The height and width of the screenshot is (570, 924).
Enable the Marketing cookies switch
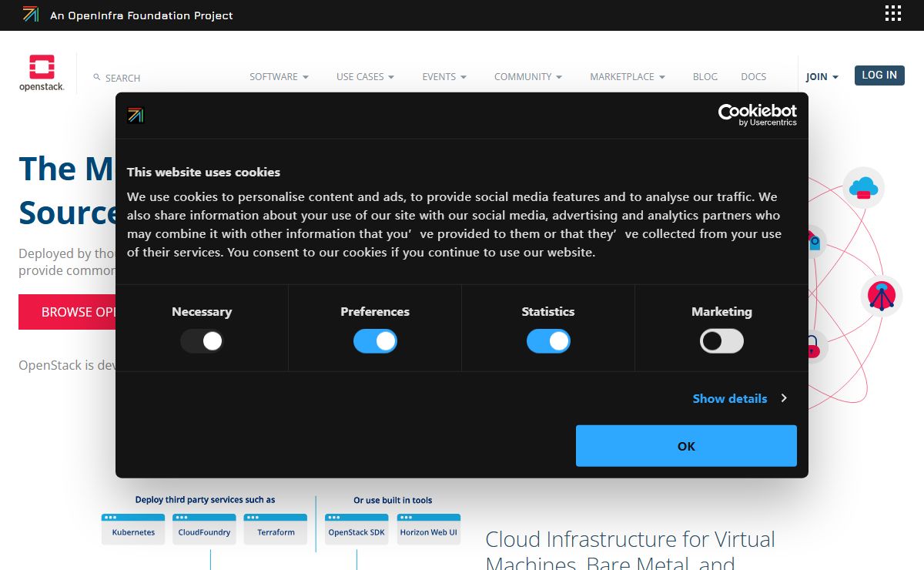tap(721, 340)
